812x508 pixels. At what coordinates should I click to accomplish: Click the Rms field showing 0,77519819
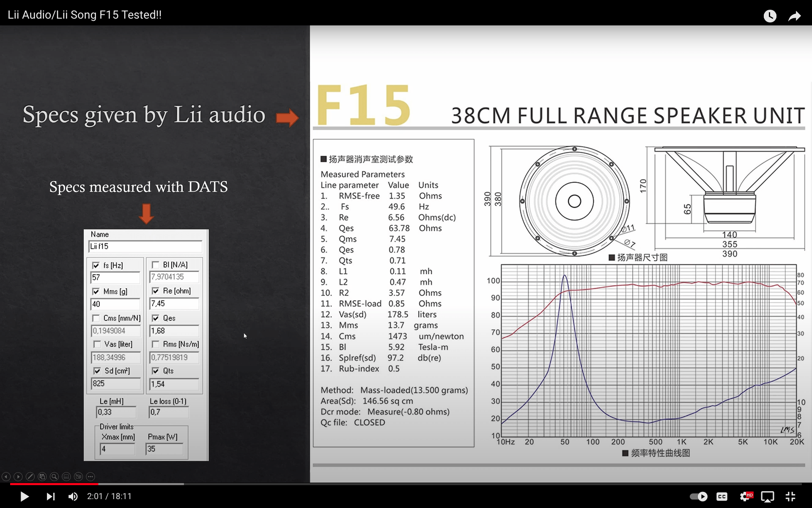click(174, 358)
